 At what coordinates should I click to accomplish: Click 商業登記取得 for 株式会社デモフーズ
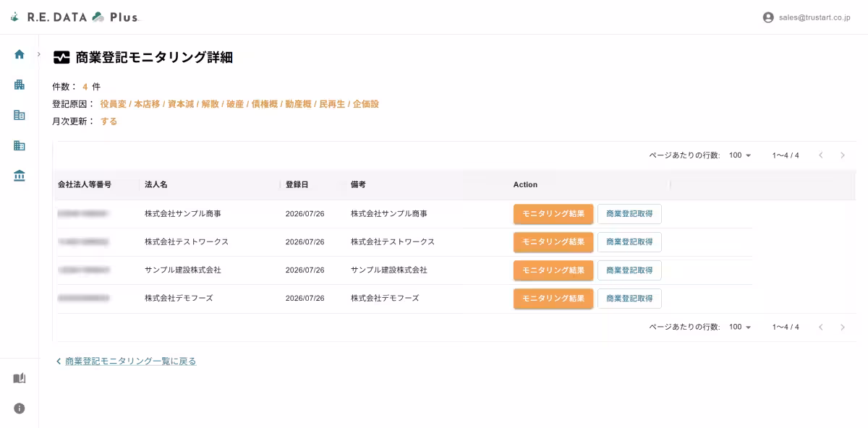[629, 299]
